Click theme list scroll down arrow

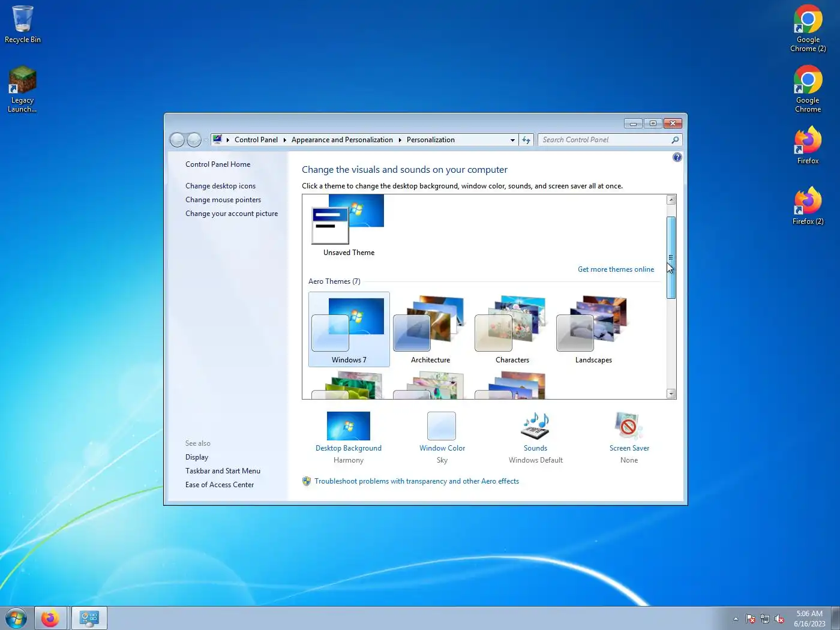click(671, 394)
